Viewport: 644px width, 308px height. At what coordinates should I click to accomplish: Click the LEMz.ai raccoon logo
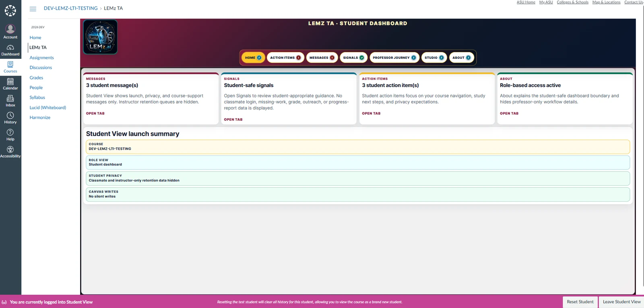100,37
